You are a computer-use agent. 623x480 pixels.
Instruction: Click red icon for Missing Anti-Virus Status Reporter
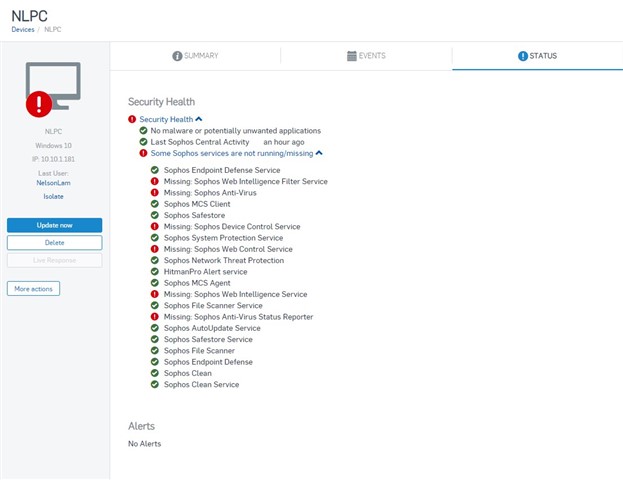[x=155, y=317]
